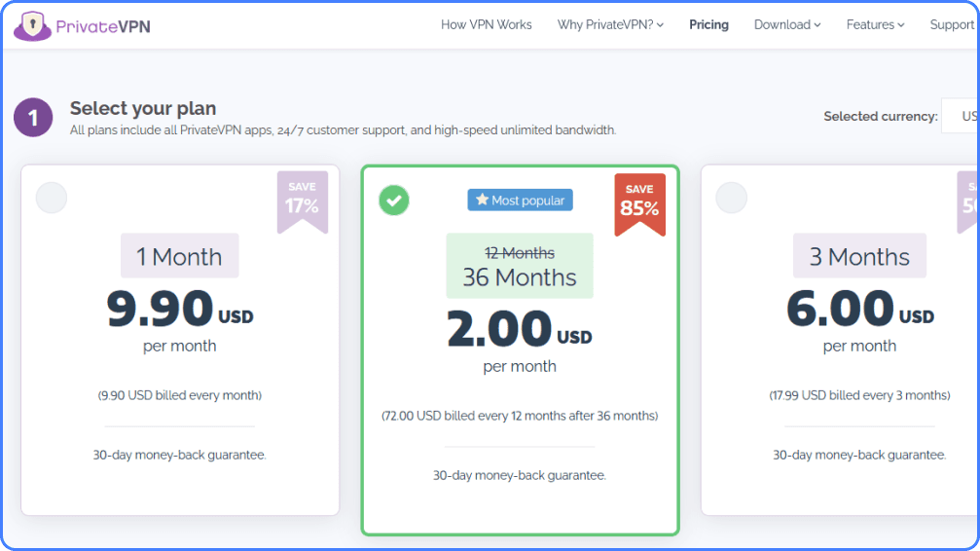The width and height of the screenshot is (980, 551).
Task: Open the Support menu item
Action: click(x=952, y=25)
